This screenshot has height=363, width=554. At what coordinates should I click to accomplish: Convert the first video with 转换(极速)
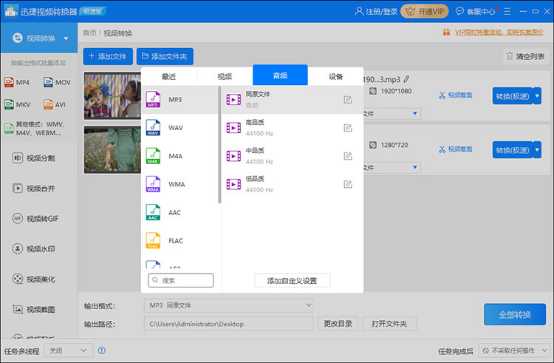(x=512, y=96)
